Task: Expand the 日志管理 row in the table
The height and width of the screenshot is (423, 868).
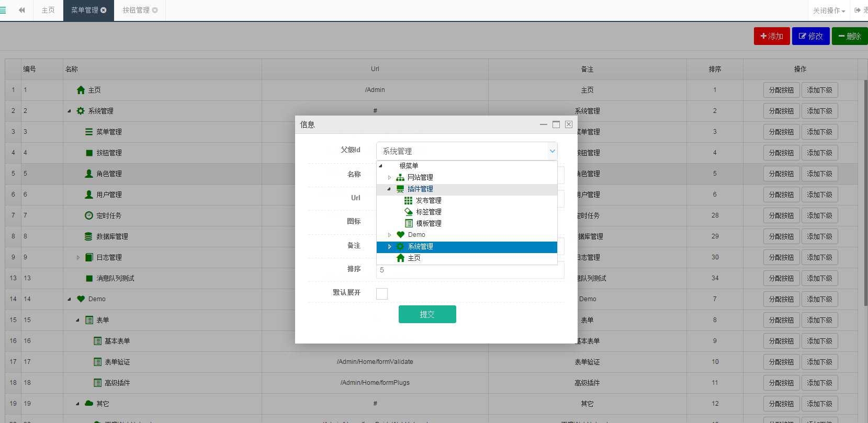Action: (x=78, y=257)
